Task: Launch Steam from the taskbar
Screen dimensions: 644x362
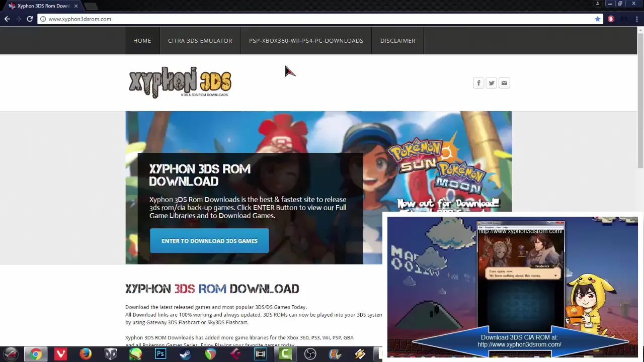Action: tap(185, 354)
